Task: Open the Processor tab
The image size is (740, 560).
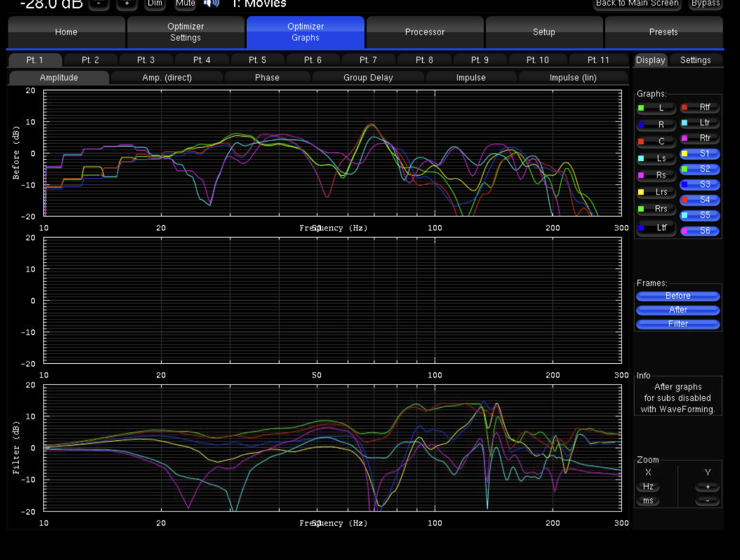Action: pyautogui.click(x=424, y=32)
